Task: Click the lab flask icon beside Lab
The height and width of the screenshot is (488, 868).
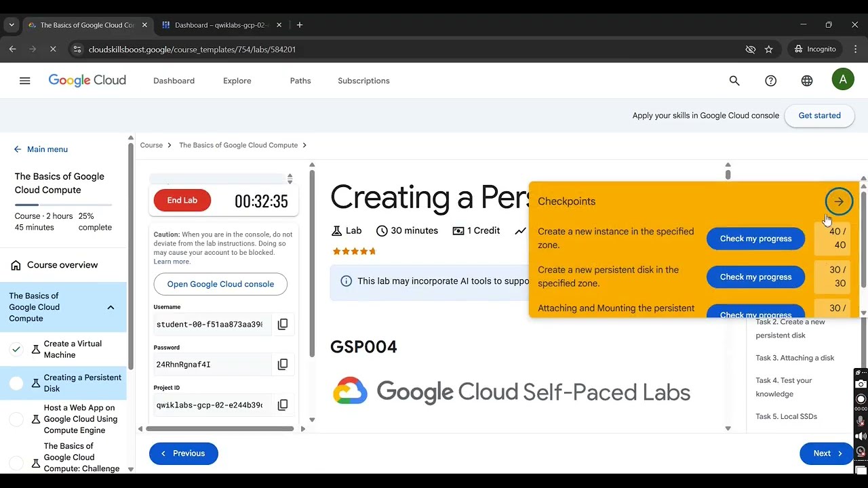Action: 336,230
